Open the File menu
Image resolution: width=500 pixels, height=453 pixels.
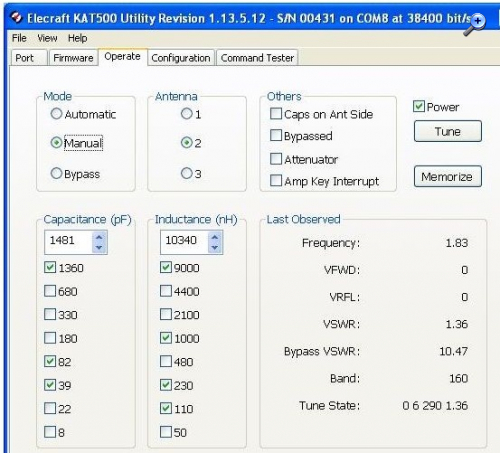19,38
